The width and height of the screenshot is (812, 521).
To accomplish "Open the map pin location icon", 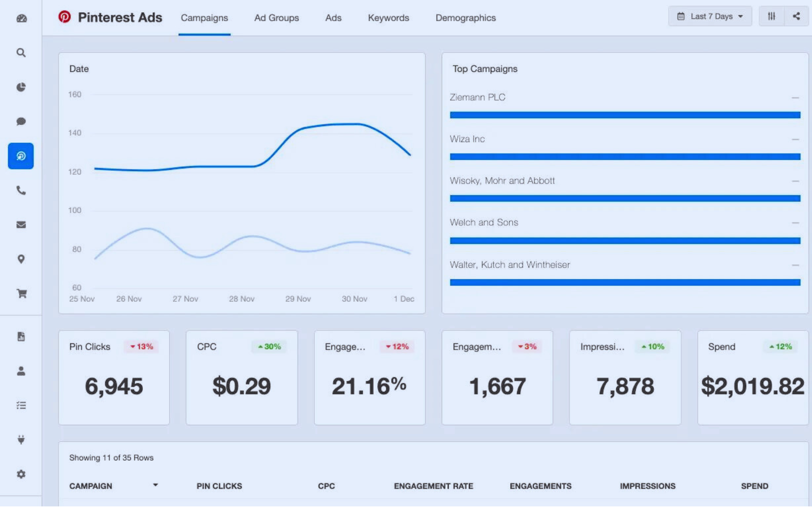I will pos(21,259).
